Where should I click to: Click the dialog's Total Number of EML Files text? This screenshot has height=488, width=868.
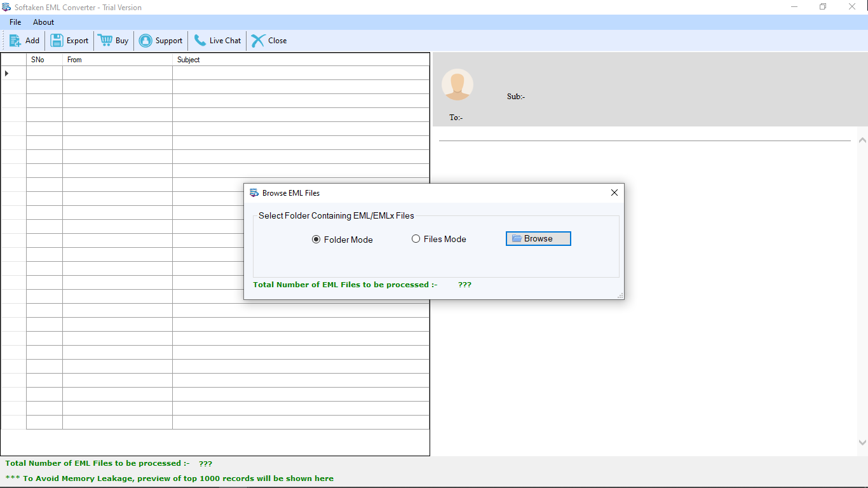pos(345,285)
